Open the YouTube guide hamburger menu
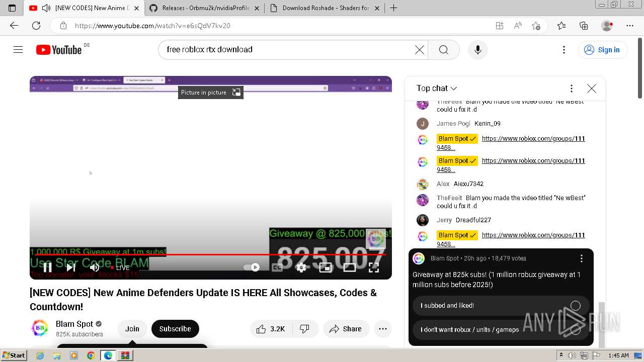This screenshot has width=644, height=362. pyautogui.click(x=18, y=49)
